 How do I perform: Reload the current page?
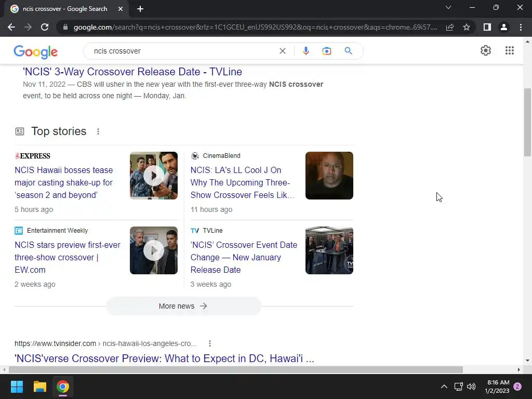click(x=45, y=27)
